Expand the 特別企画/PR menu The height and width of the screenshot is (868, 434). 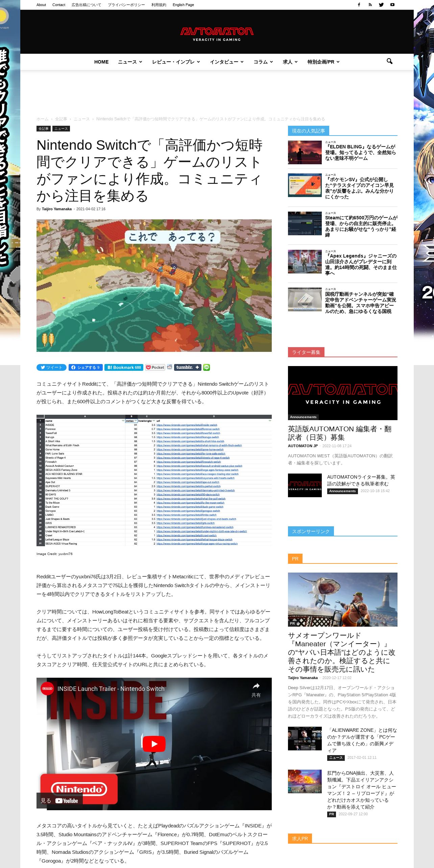point(323,62)
